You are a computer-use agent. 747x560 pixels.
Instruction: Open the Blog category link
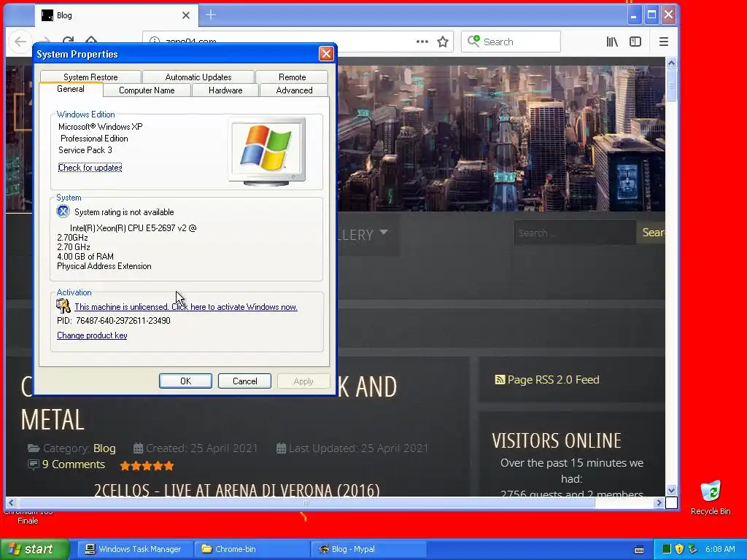click(104, 448)
